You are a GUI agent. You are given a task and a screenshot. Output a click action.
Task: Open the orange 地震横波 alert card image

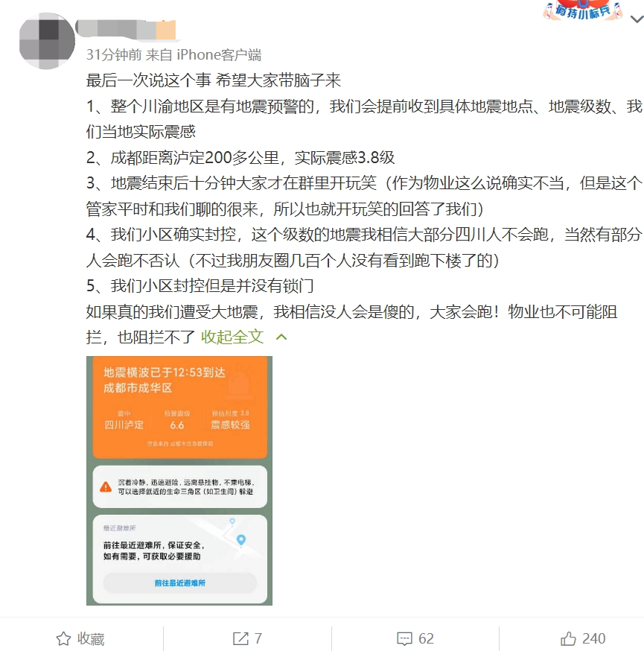click(x=179, y=407)
